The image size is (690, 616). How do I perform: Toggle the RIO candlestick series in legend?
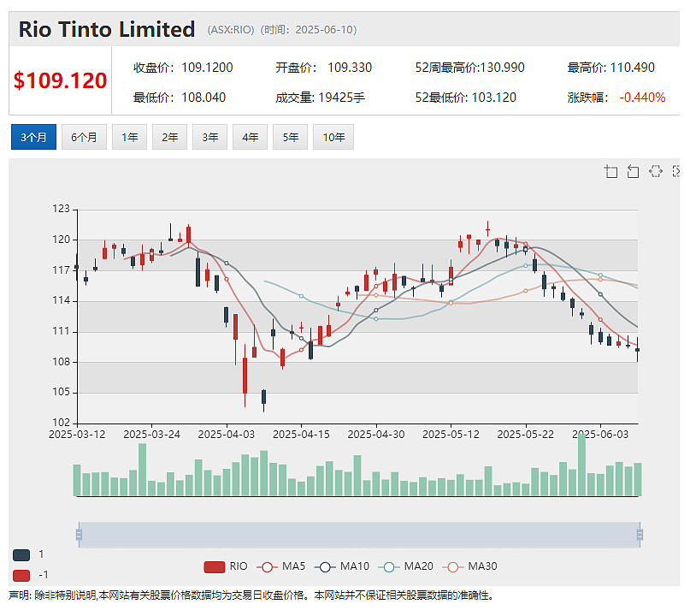coord(226,566)
